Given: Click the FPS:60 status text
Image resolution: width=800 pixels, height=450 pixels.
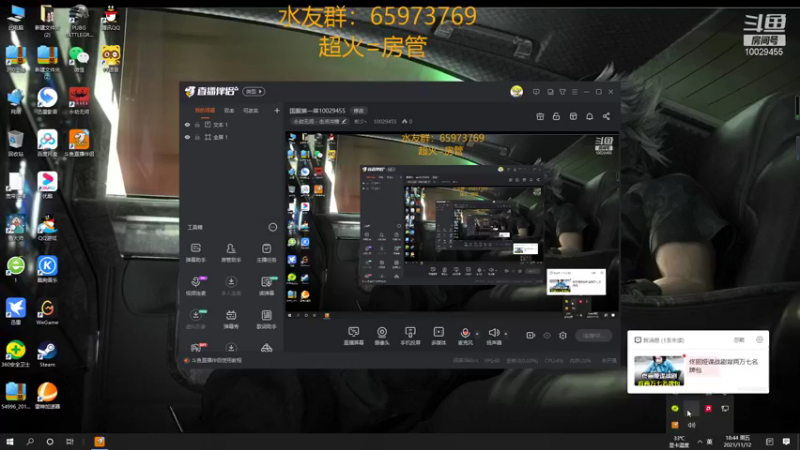Looking at the screenshot, I should point(492,360).
